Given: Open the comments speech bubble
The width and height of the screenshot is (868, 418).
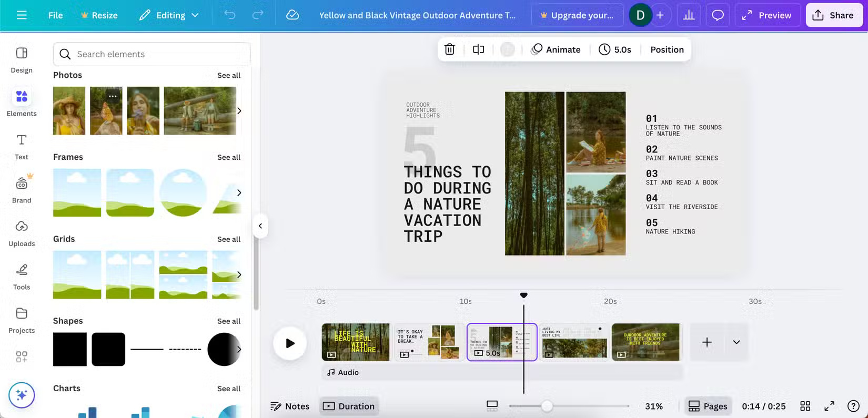Looking at the screenshot, I should (x=718, y=15).
